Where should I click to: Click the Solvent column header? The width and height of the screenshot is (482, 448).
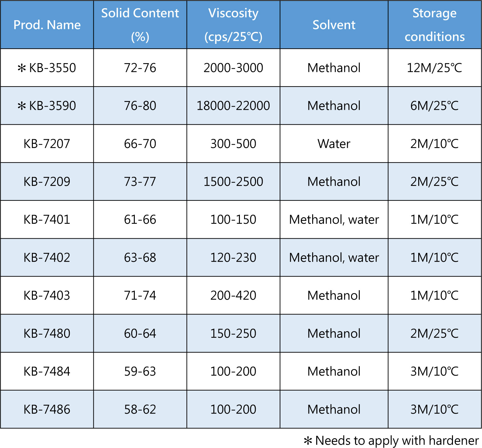[x=334, y=25]
